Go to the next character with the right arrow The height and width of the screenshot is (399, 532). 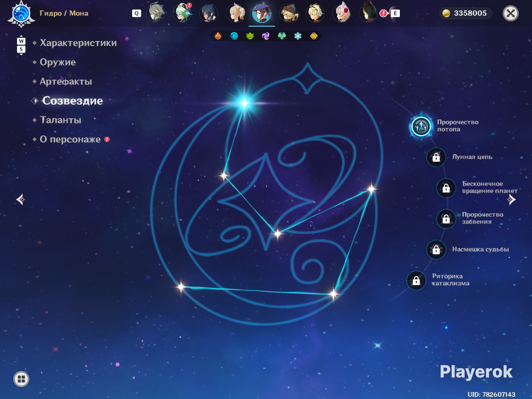pyautogui.click(x=512, y=199)
